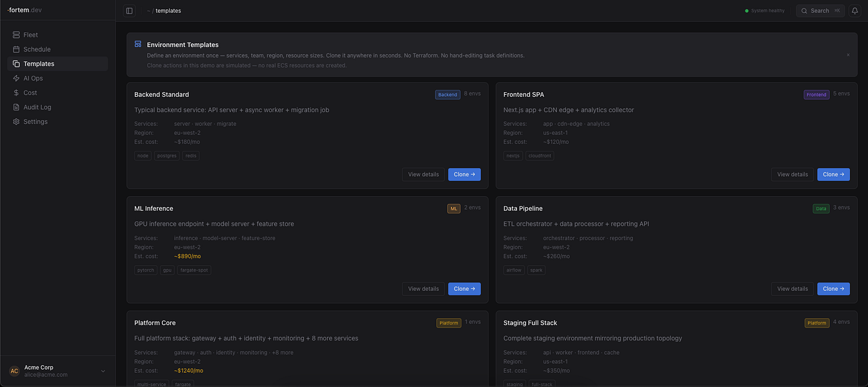Image resolution: width=868 pixels, height=387 pixels.
Task: Click the pytorch tag
Action: point(146,270)
